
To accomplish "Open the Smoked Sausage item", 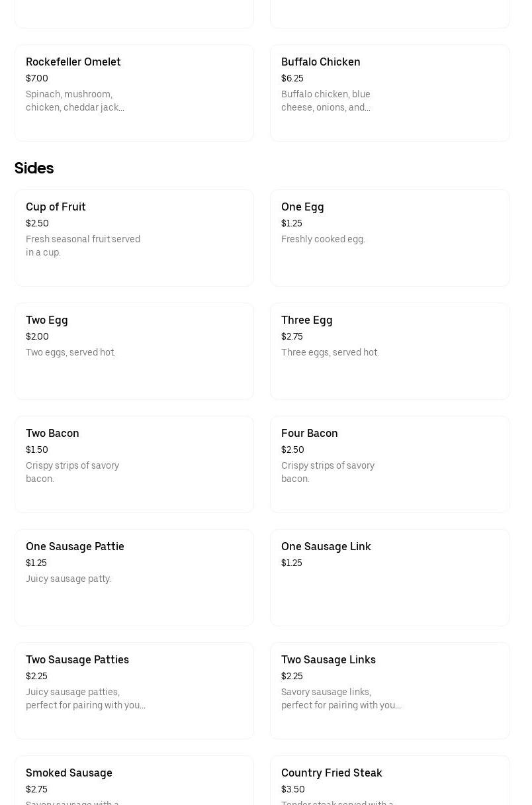I will tap(134, 781).
